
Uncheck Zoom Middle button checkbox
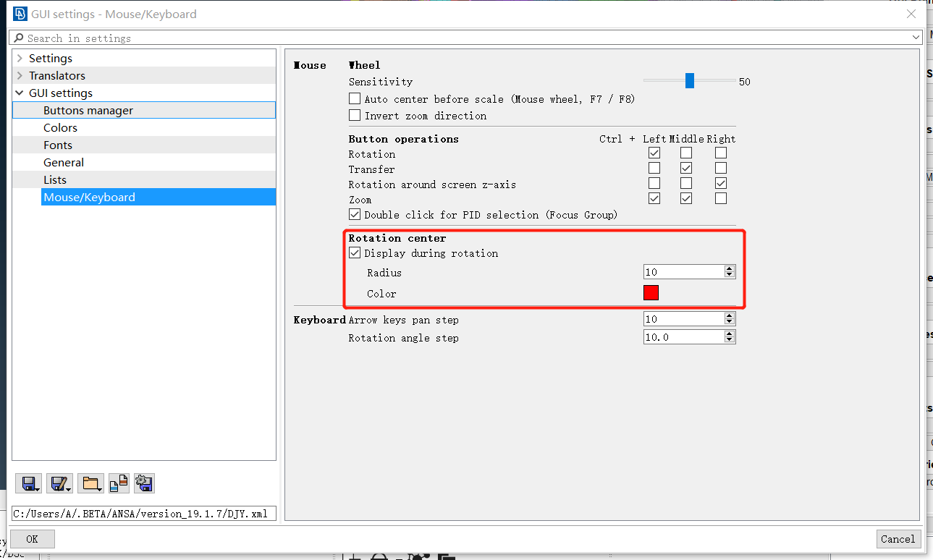686,199
